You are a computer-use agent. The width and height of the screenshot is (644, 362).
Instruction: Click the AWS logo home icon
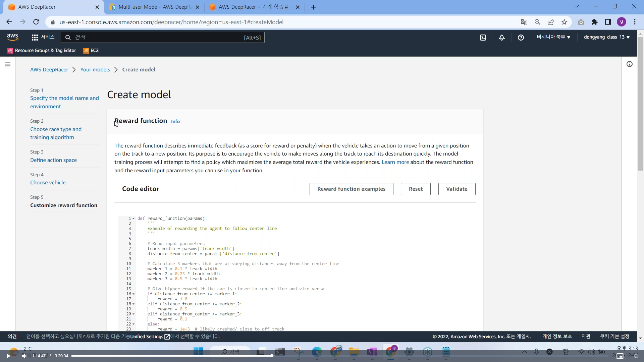coord(12,37)
